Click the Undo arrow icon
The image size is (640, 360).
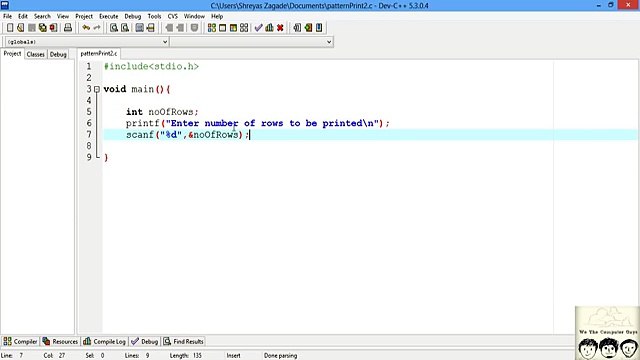click(86, 28)
